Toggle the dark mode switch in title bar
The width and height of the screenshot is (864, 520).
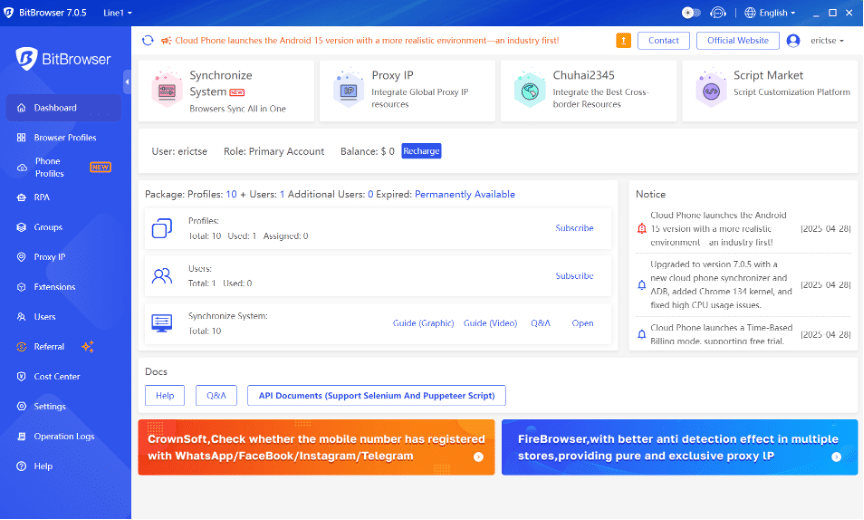691,13
